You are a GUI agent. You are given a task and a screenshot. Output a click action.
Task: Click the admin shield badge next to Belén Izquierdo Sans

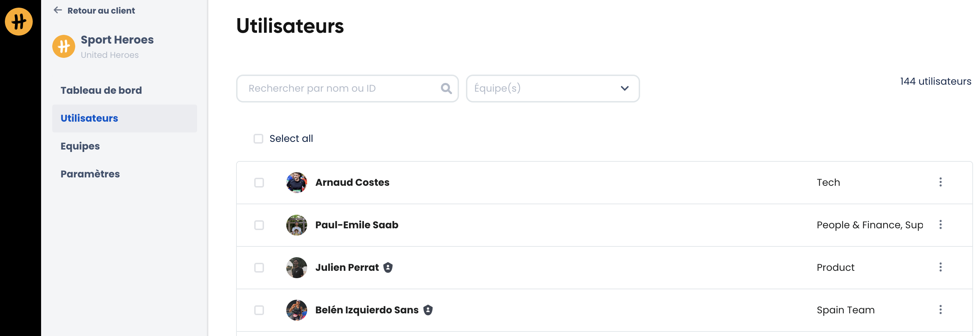(428, 310)
